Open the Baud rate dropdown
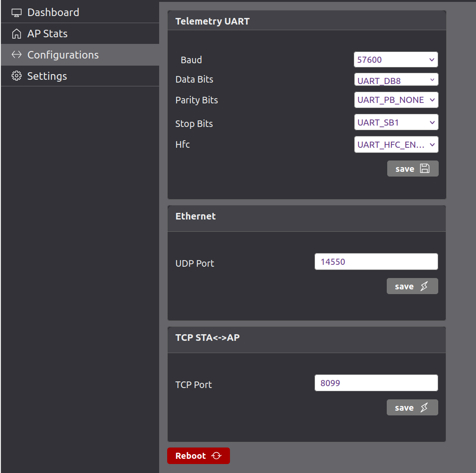The width and height of the screenshot is (476, 473). [396, 60]
